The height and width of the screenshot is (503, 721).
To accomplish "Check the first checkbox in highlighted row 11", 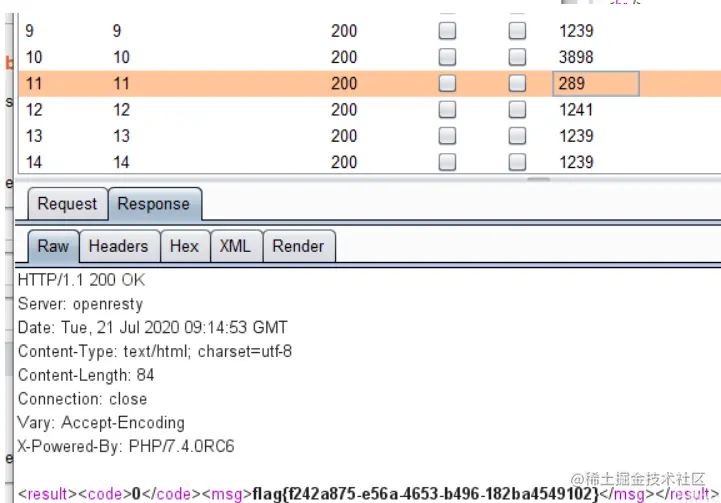I will pyautogui.click(x=447, y=83).
